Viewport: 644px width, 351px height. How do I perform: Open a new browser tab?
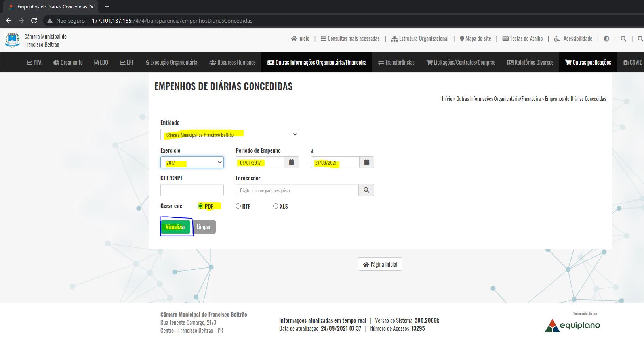pos(107,7)
